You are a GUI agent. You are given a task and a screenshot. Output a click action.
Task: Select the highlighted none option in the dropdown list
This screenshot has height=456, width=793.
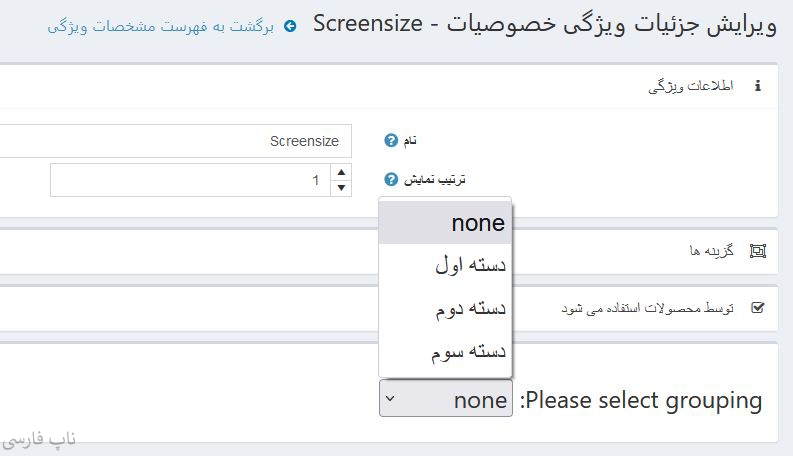(x=446, y=223)
